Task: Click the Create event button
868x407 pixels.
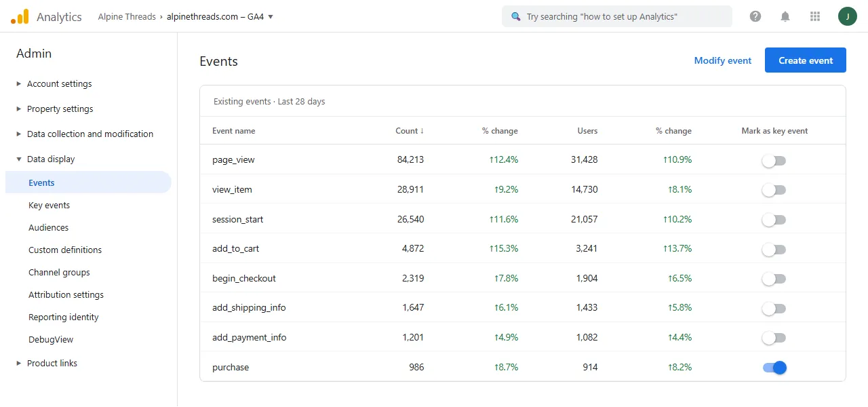Action: [806, 60]
